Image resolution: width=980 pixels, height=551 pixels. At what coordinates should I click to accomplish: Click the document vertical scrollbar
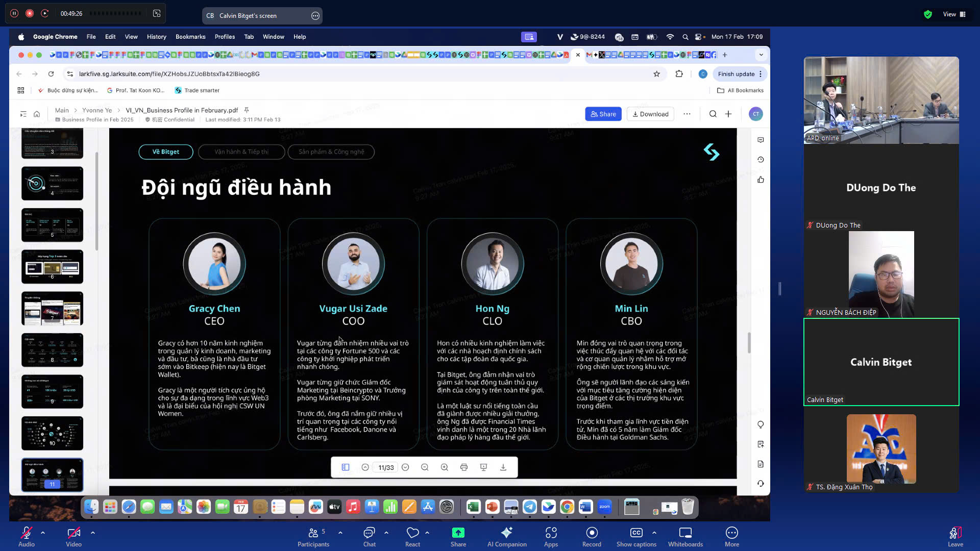tap(749, 342)
